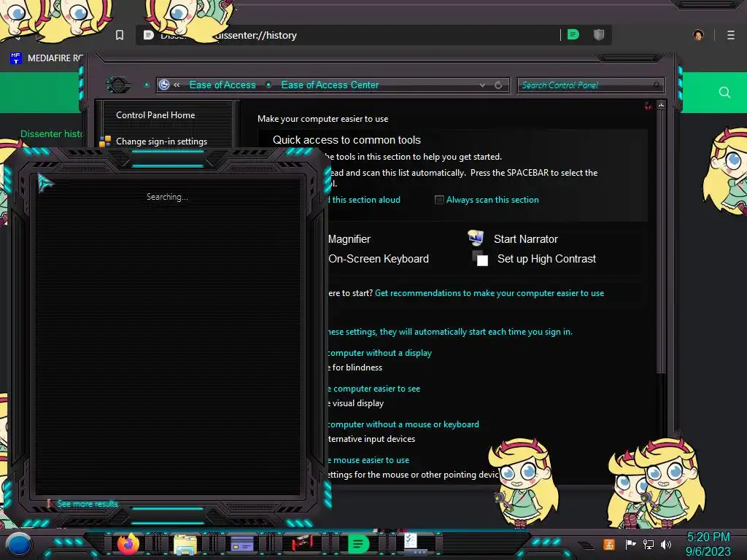Click the volume speaker tray icon
Screen dimensions: 747x560
click(665, 544)
